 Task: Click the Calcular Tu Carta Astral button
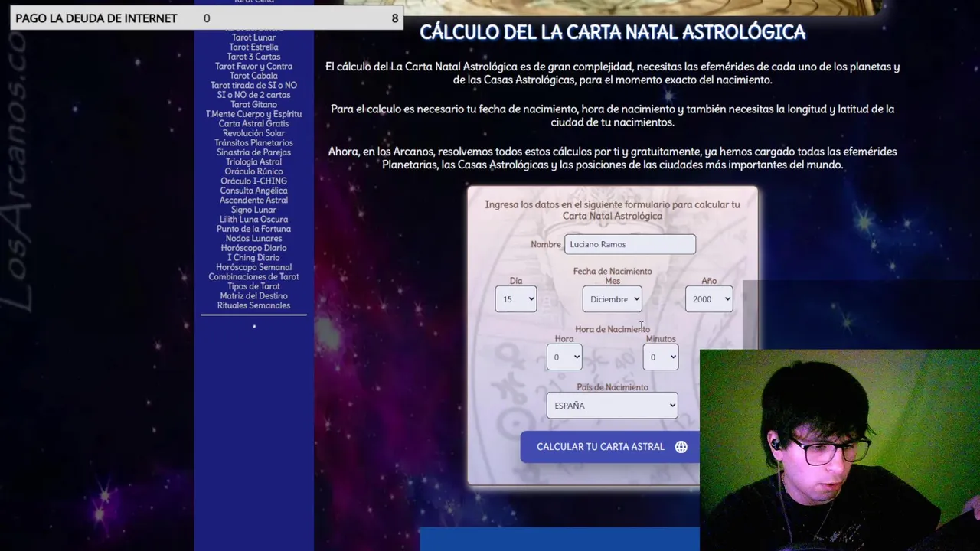pyautogui.click(x=610, y=447)
